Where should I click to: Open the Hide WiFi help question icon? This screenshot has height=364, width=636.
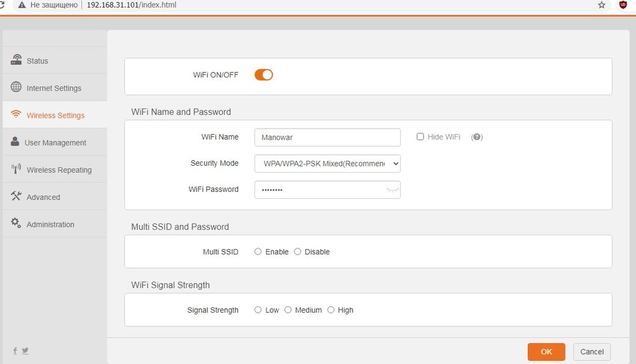click(477, 137)
